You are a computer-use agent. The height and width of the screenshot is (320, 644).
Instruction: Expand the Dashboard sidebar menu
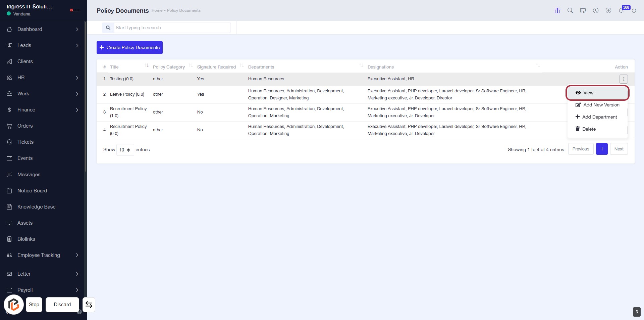click(43, 29)
